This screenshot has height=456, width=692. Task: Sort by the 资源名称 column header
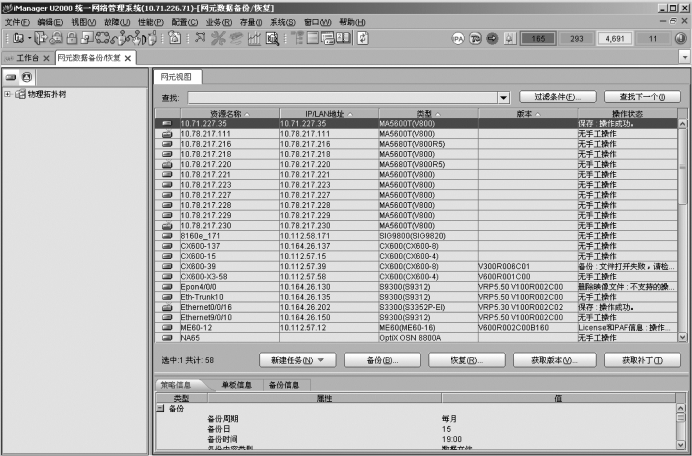click(229, 113)
